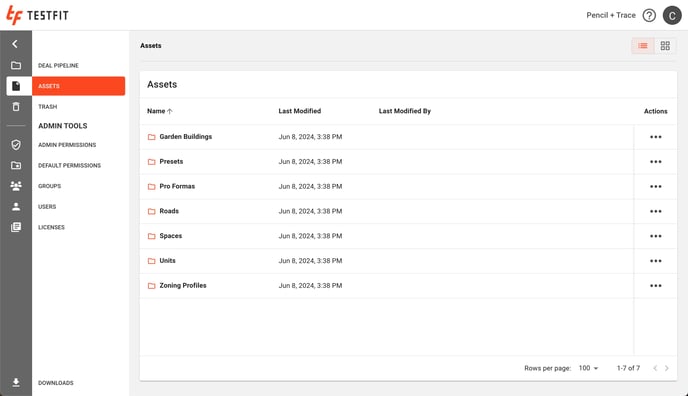The width and height of the screenshot is (688, 396).
Task: Open the Deal Pipeline menu item
Action: (x=58, y=65)
